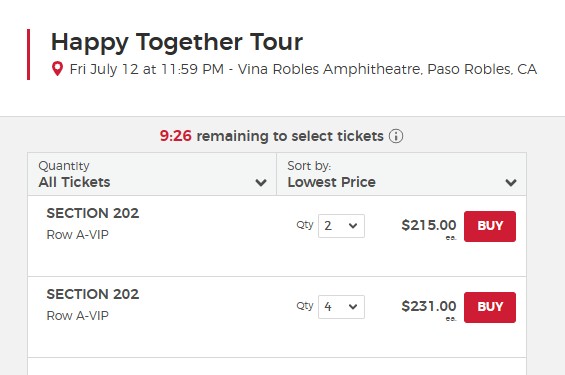Open the Quantity All Tickets dropdown
The image size is (565, 375).
[152, 174]
